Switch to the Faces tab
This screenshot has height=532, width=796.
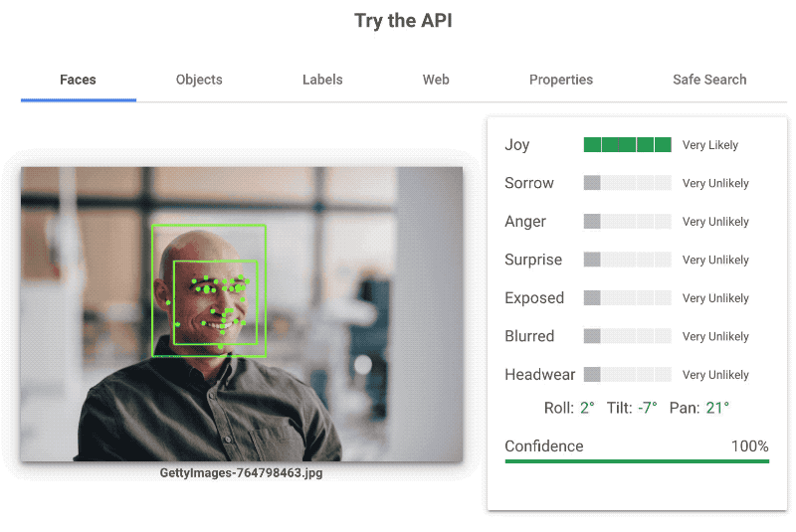click(x=79, y=80)
